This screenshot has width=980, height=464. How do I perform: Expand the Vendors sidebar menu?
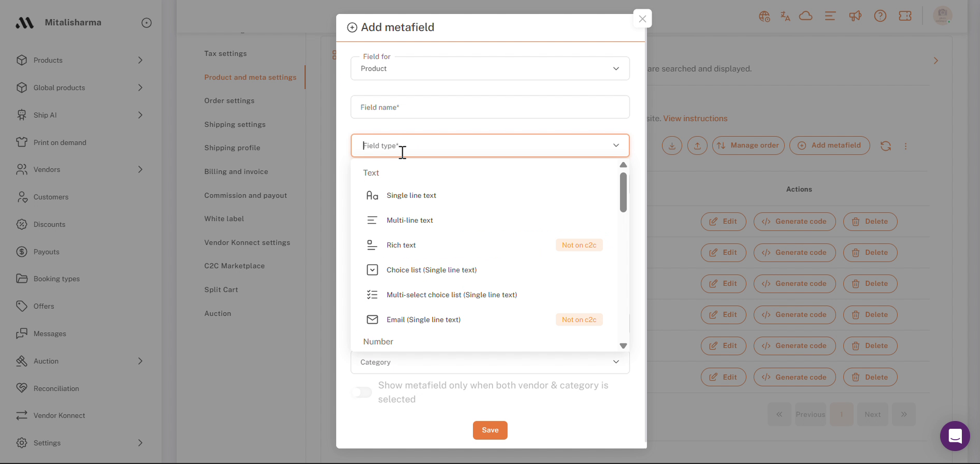click(140, 169)
